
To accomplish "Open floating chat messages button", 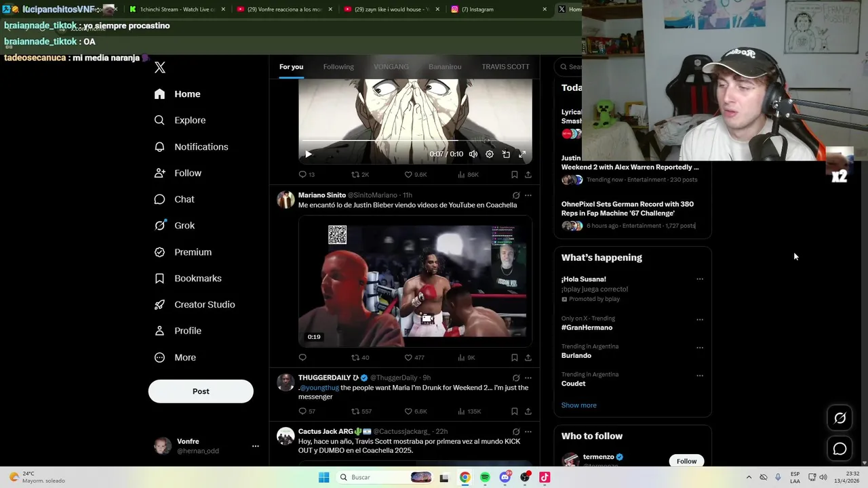I will (840, 449).
